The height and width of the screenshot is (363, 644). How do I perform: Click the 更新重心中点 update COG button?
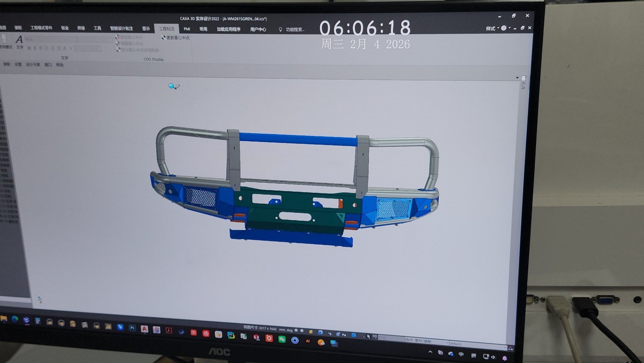click(175, 38)
